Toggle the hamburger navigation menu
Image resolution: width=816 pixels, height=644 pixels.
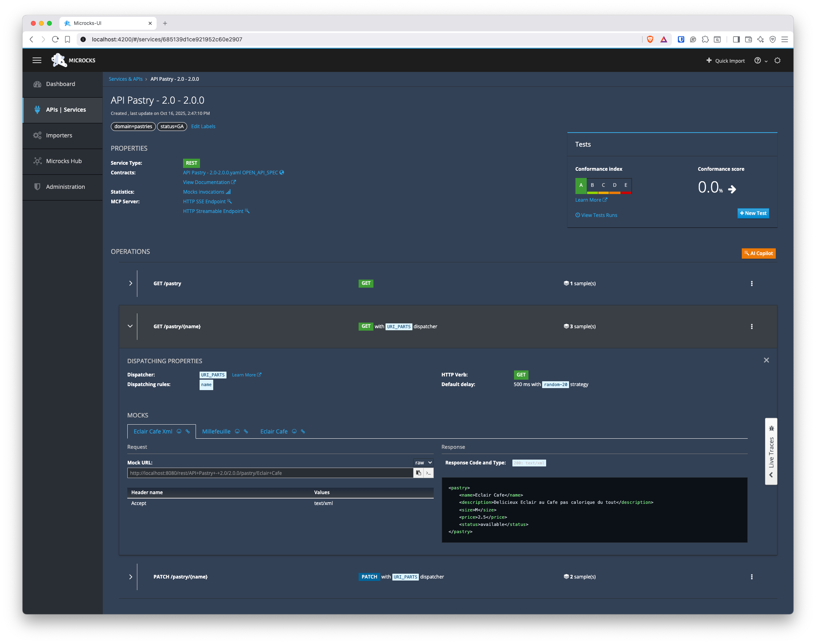37,60
